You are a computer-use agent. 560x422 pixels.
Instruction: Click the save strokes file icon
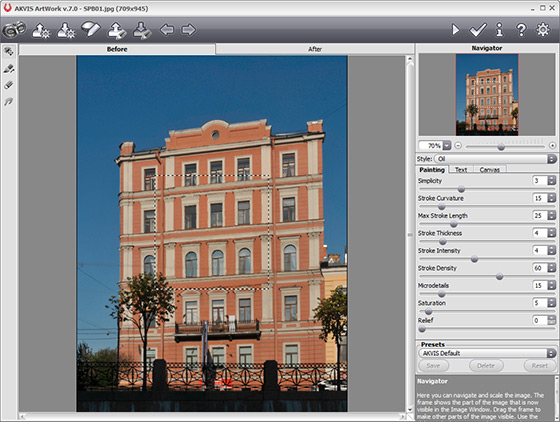pos(142,30)
